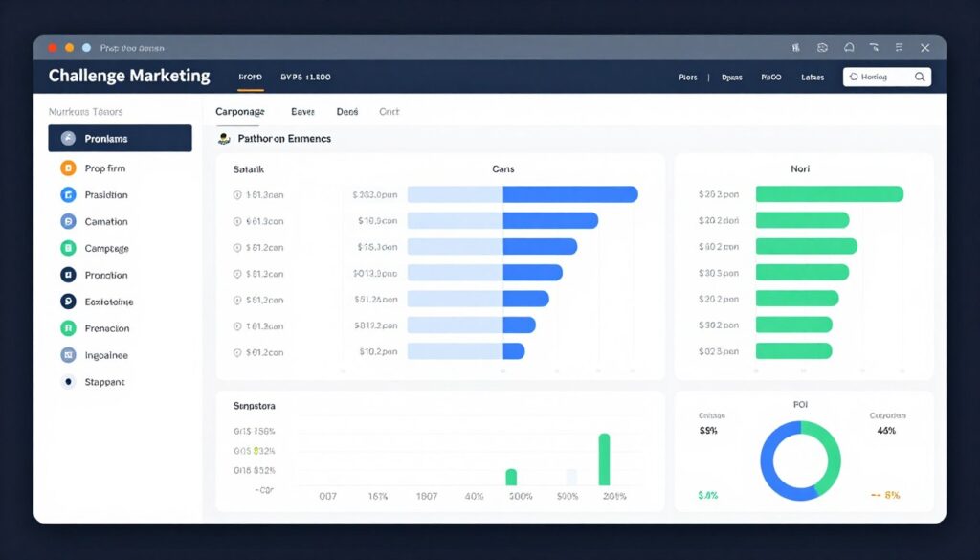Click the orange -- 6% donut label
The width and height of the screenshot is (980, 560).
click(885, 496)
